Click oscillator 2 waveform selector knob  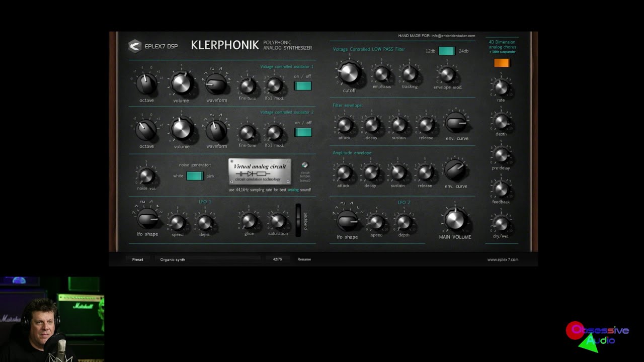click(x=216, y=131)
